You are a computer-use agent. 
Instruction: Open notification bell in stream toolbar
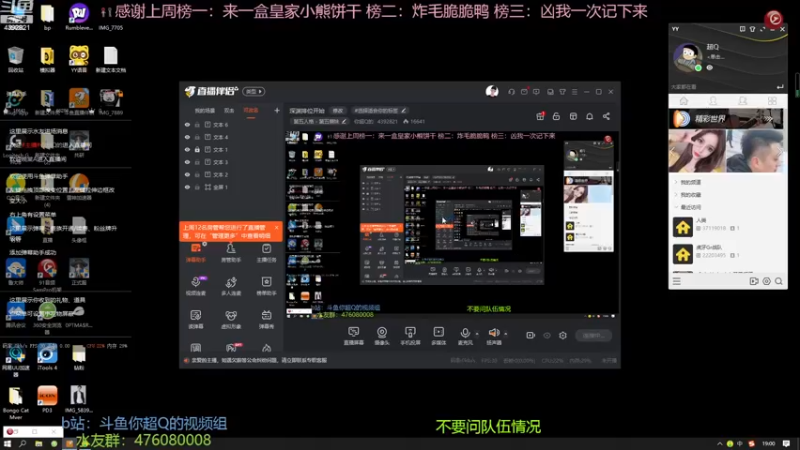click(x=589, y=116)
